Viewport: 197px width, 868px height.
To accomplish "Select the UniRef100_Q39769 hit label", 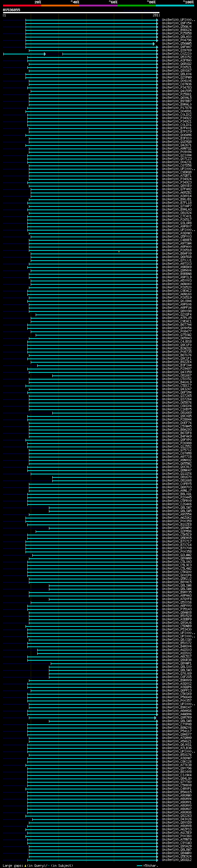I will [177, 50].
